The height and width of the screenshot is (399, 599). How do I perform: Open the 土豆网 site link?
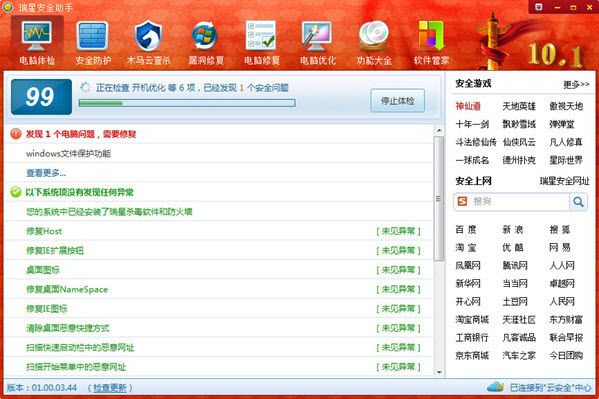[x=515, y=301]
